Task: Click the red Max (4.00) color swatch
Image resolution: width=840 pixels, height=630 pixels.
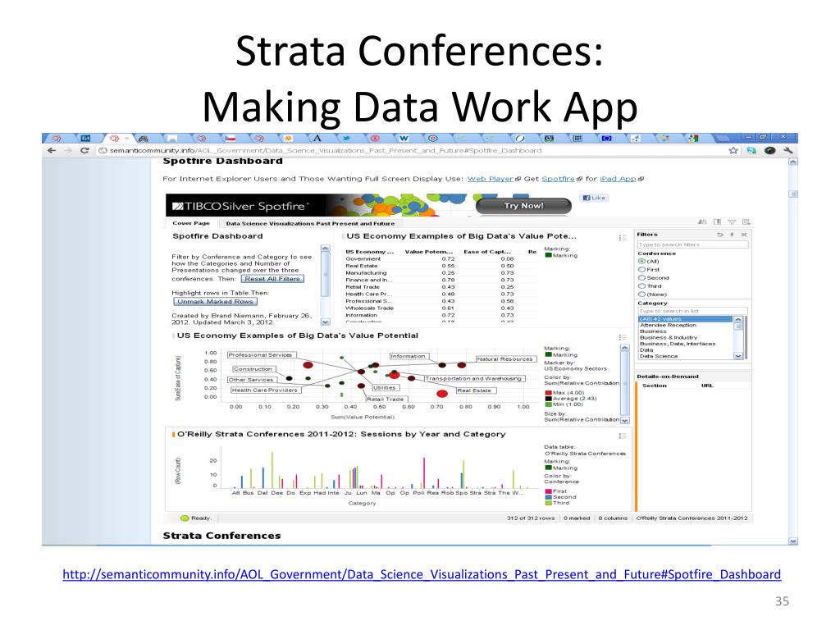Action: (548, 393)
